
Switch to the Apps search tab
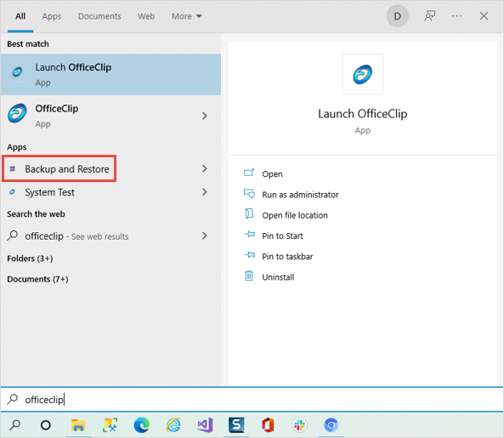(x=52, y=16)
